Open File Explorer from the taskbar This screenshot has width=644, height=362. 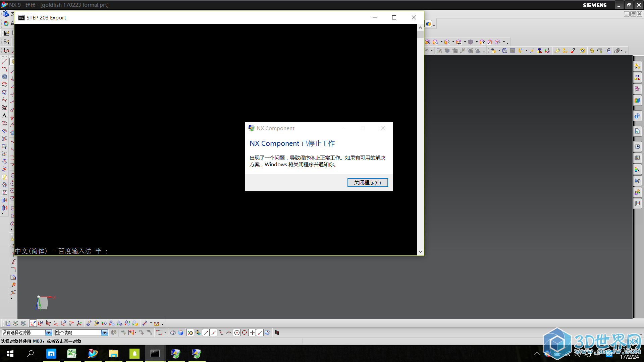point(114,353)
